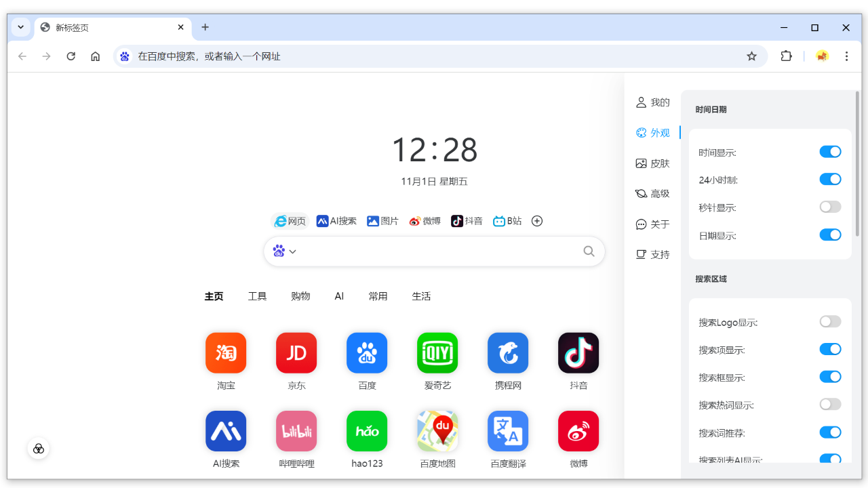Bookmark the page with the star icon

pos(751,56)
